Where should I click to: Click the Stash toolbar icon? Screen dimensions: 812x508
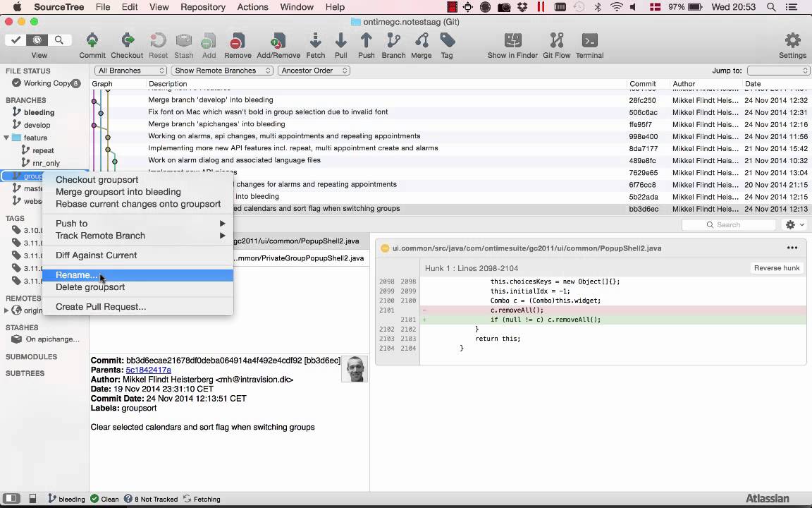[x=184, y=40]
